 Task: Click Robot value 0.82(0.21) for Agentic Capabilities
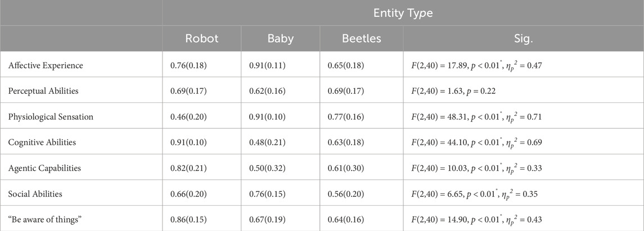(x=188, y=168)
